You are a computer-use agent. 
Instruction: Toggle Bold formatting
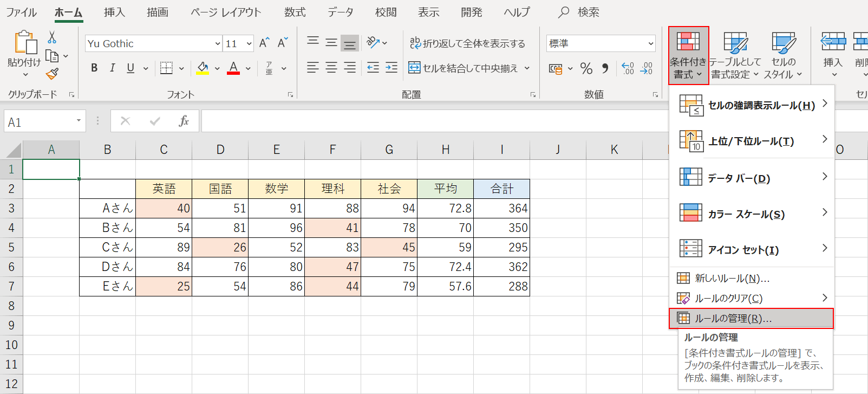[x=94, y=68]
